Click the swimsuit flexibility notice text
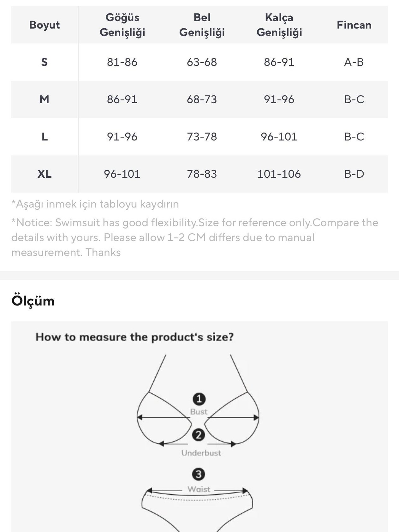 click(x=195, y=237)
